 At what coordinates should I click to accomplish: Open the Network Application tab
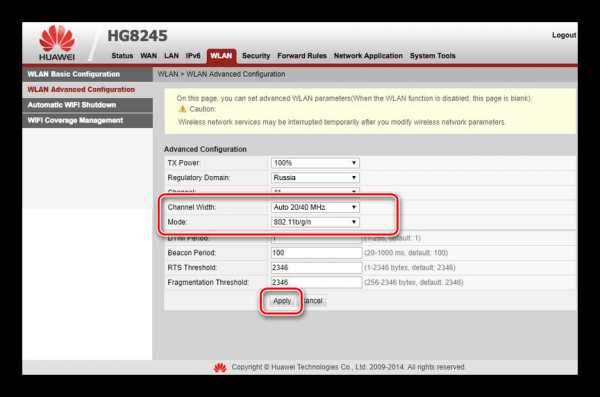coord(368,56)
